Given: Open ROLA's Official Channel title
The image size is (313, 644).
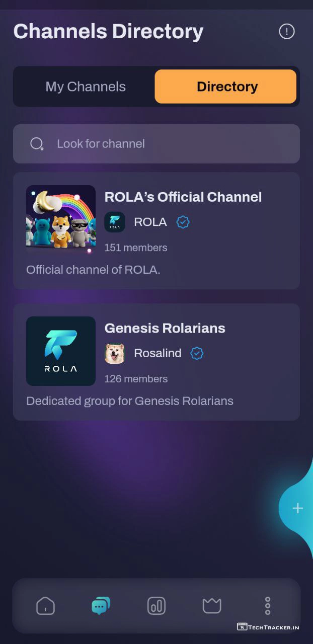Looking at the screenshot, I should pyautogui.click(x=183, y=197).
